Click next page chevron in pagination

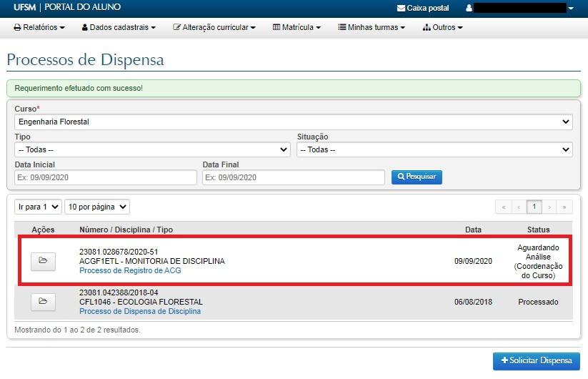(x=549, y=207)
